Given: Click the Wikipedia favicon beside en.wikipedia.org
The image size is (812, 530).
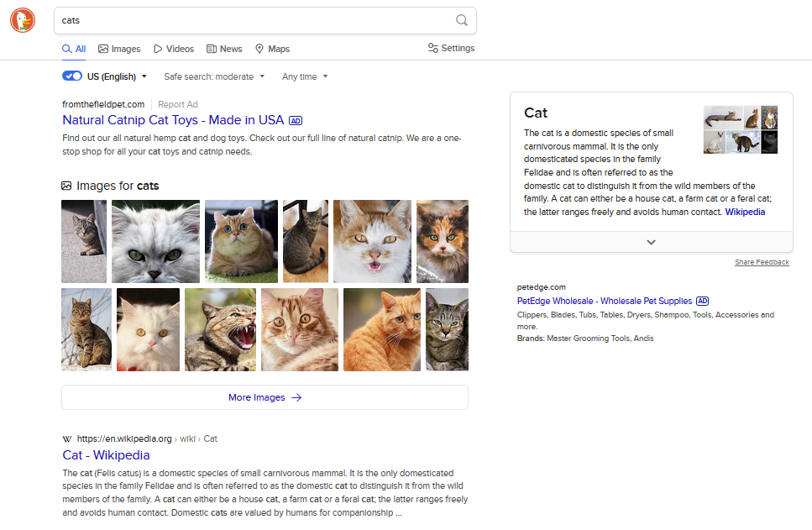Looking at the screenshot, I should (x=67, y=438).
